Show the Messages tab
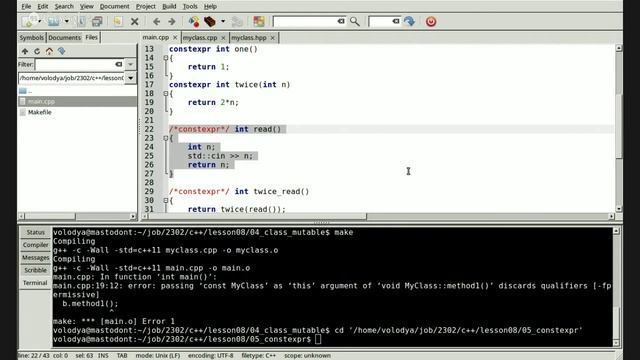 point(36,258)
